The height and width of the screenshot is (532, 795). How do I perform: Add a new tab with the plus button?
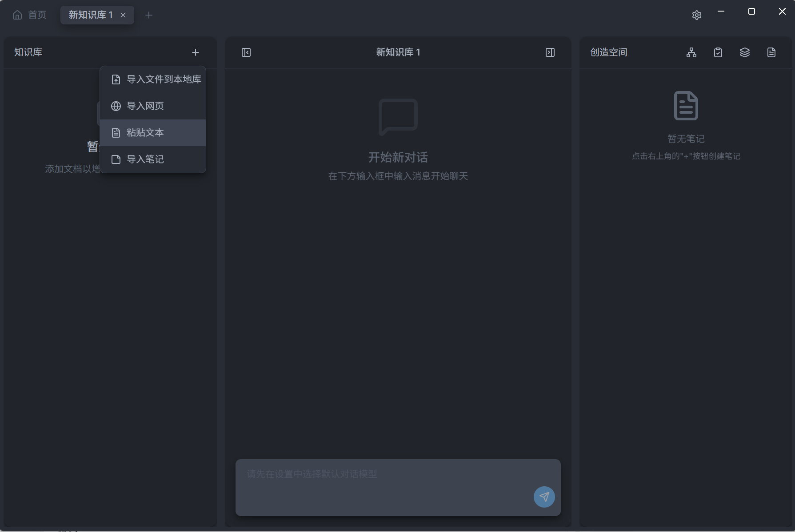(x=149, y=15)
